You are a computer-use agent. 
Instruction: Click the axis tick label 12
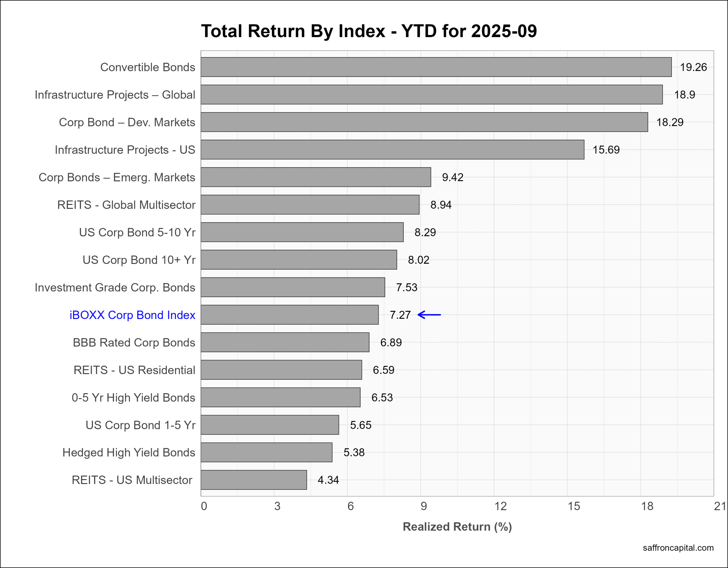click(x=500, y=506)
